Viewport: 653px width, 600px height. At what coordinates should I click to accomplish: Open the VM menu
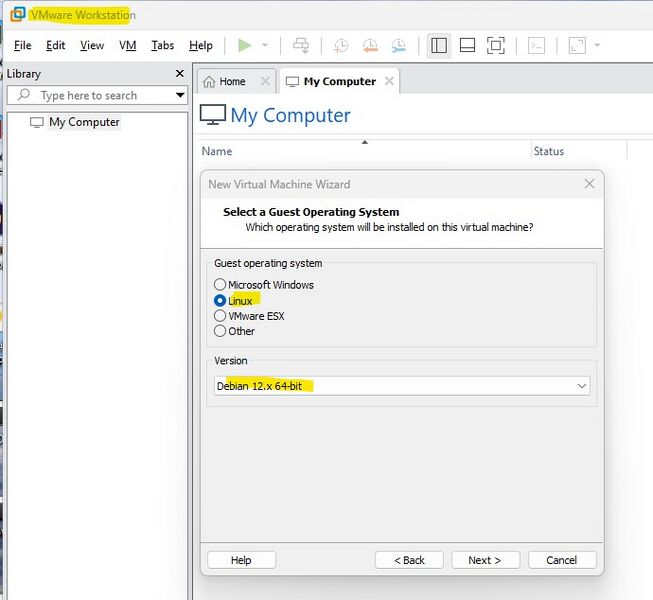pos(127,45)
